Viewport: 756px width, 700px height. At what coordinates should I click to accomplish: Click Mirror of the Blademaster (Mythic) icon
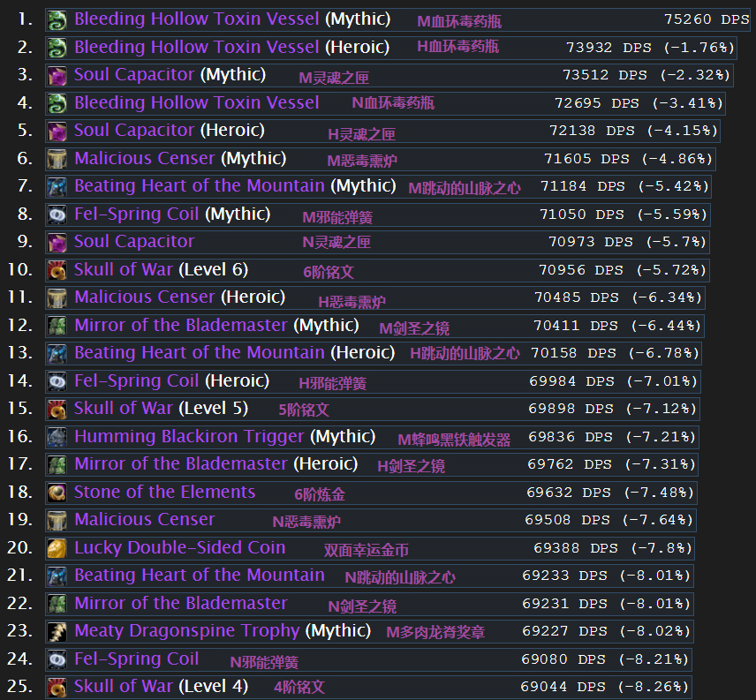click(57, 326)
